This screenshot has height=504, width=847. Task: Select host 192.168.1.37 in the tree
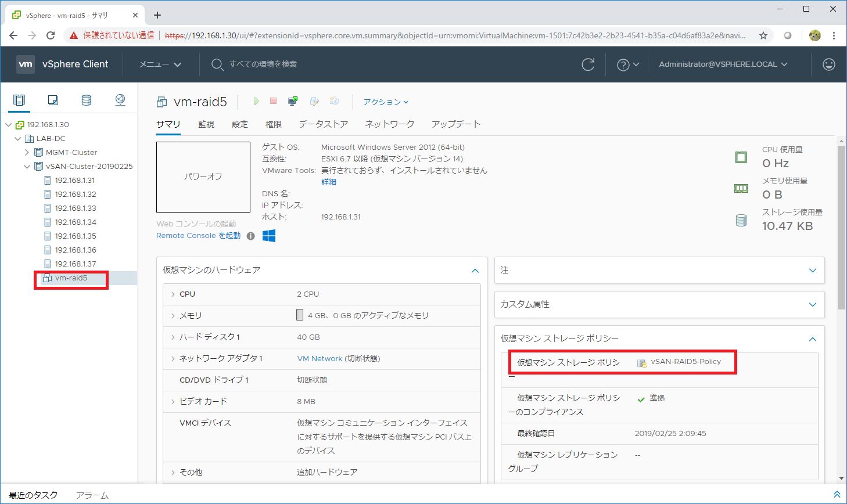point(76,264)
